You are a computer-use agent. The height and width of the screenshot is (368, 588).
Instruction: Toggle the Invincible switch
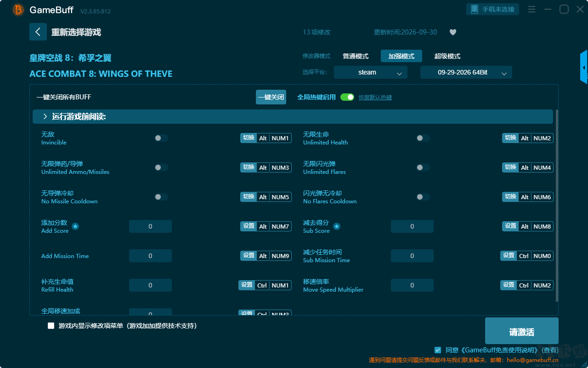pyautogui.click(x=161, y=138)
